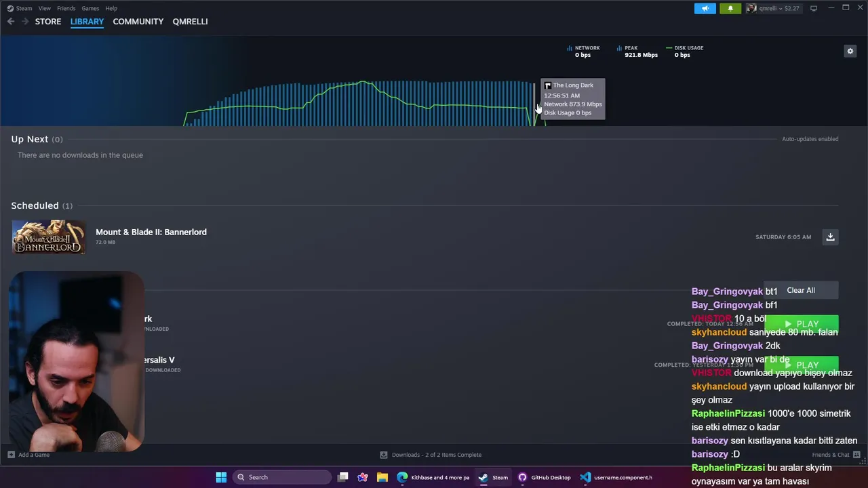The width and height of the screenshot is (868, 488).
Task: Click the Mount & Blade II: Bannerlord title
Action: (x=151, y=232)
